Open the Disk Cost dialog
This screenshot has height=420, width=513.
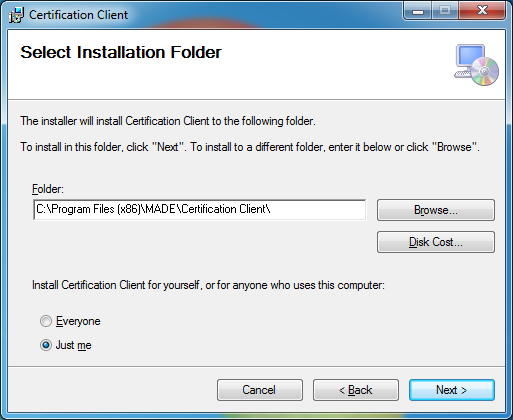click(436, 242)
